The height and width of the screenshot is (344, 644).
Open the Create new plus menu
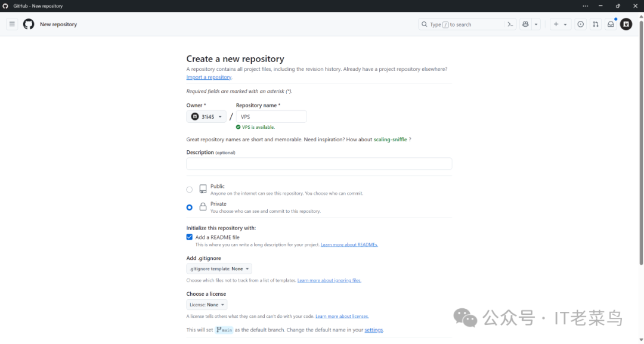tap(560, 24)
